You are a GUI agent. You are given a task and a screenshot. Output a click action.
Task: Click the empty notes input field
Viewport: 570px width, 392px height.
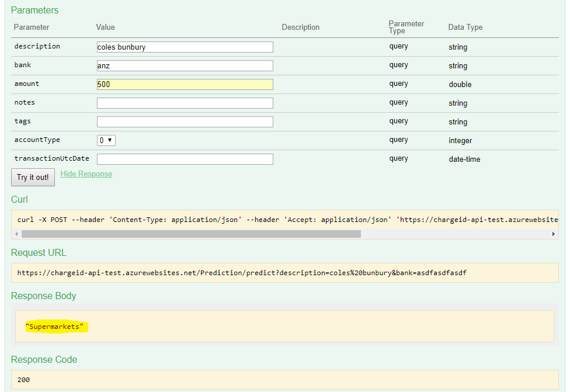pos(185,103)
